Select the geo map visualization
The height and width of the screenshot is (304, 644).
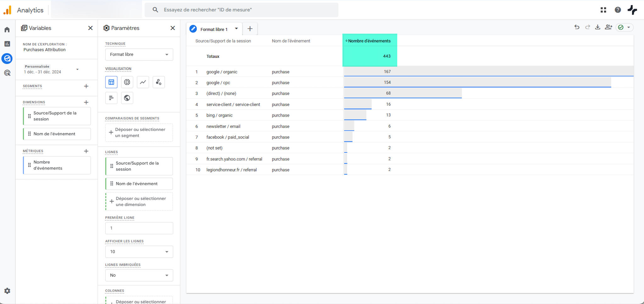point(127,98)
